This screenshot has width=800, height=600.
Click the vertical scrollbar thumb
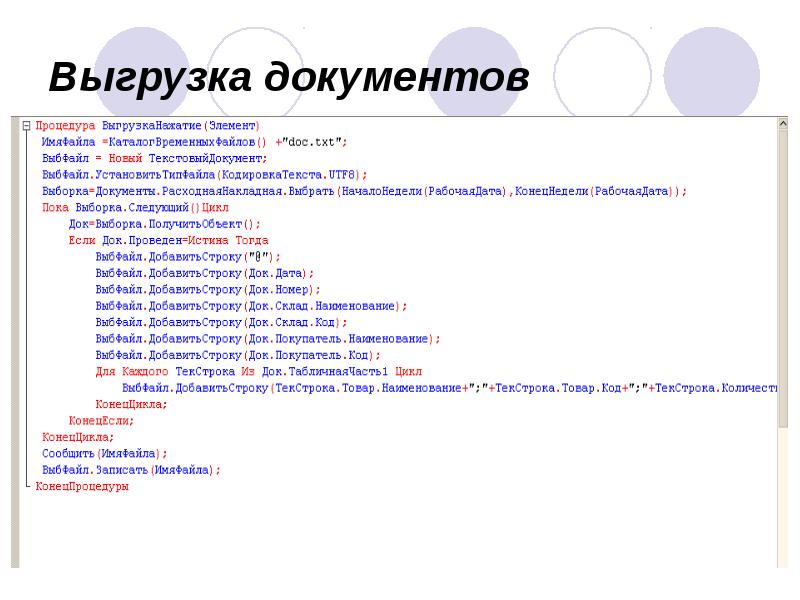point(783,279)
